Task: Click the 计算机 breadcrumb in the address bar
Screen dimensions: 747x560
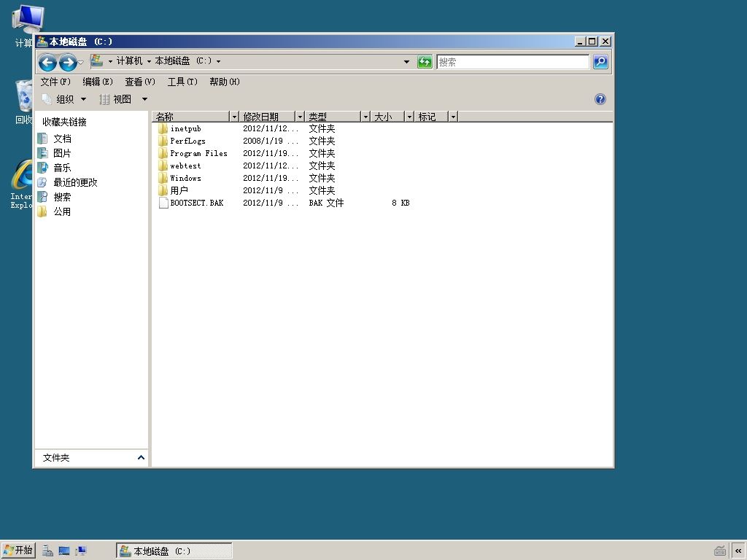Action: point(130,61)
